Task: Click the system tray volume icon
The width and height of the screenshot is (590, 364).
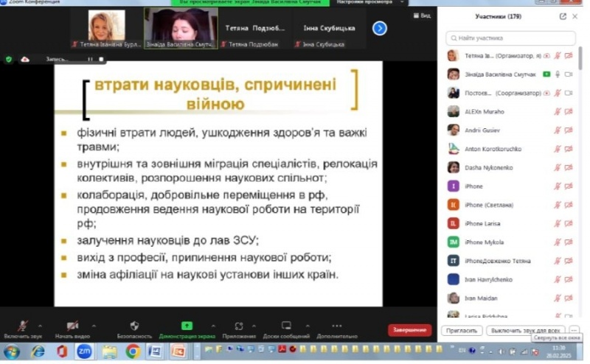Action: pyautogui.click(x=502, y=351)
